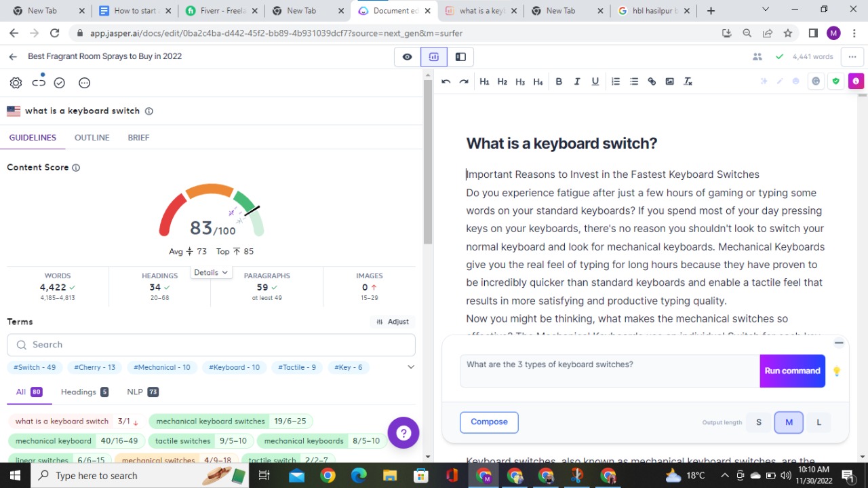Image resolution: width=868 pixels, height=488 pixels.
Task: Open GUIDELINES tab
Action: 33,138
